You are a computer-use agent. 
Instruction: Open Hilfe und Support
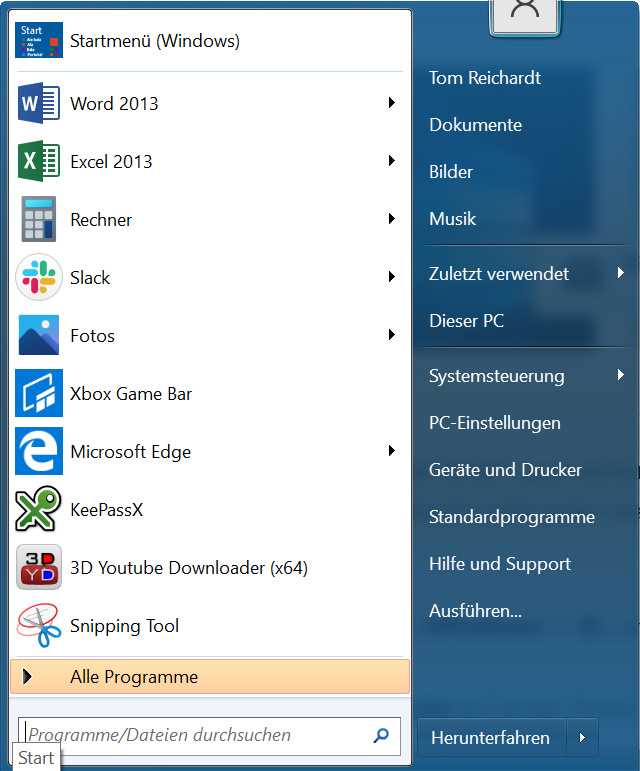pyautogui.click(x=500, y=564)
